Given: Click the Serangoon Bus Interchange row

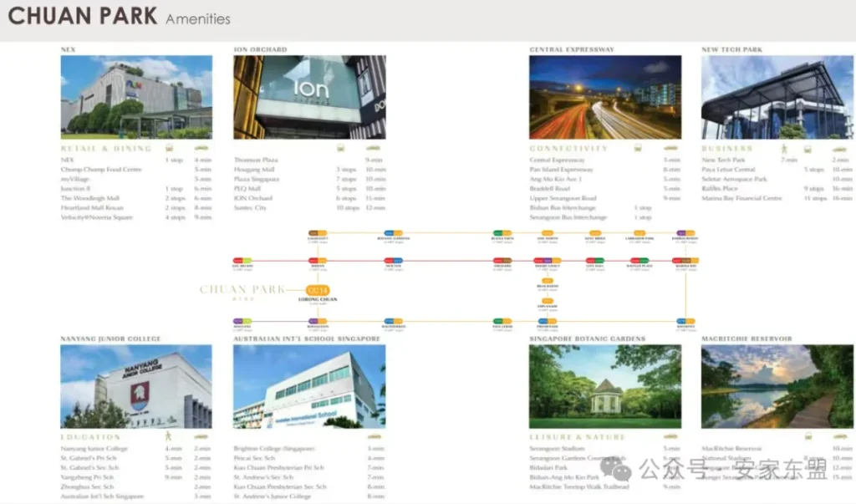Looking at the screenshot, I should click(x=591, y=217).
